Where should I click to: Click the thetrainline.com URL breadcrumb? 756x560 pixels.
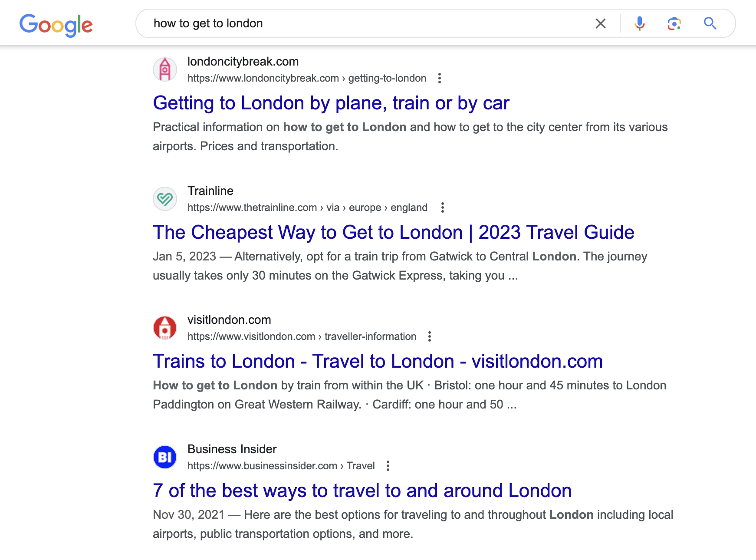(x=307, y=208)
